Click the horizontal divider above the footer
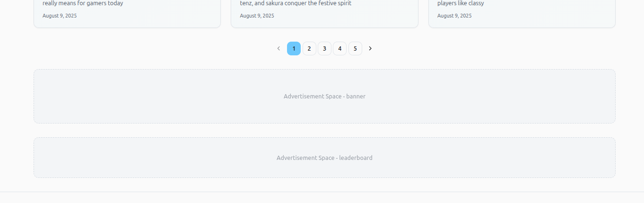Screen dimensions: 644x203 click(322, 192)
